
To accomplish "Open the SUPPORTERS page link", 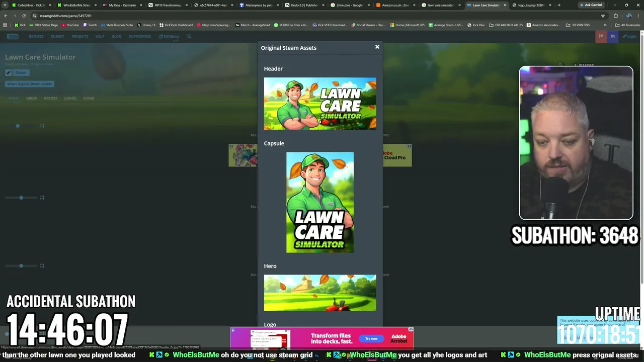I will pyautogui.click(x=140, y=36).
